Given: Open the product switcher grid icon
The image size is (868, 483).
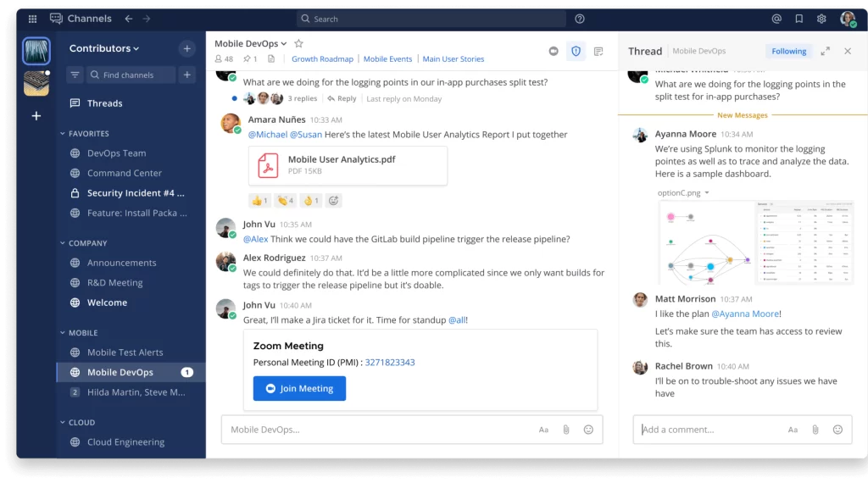Looking at the screenshot, I should pos(33,19).
